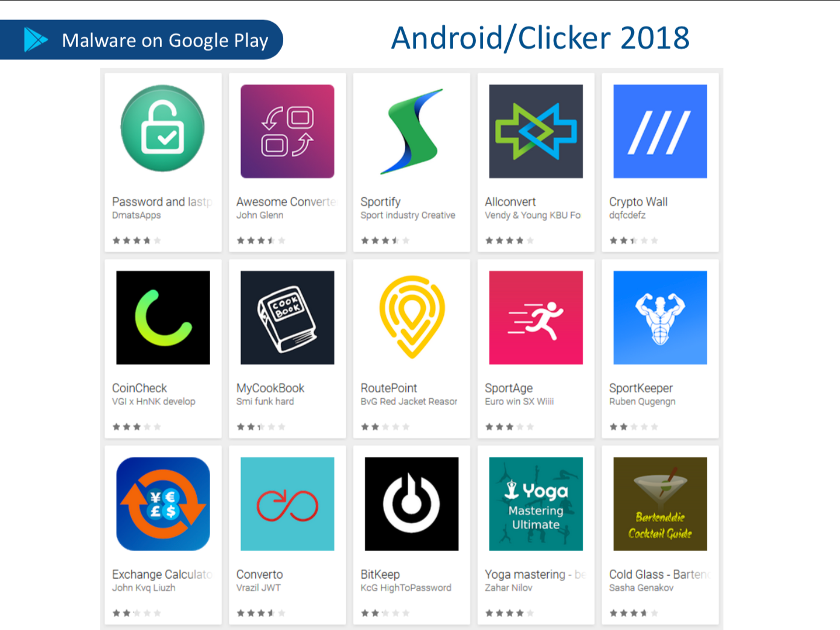Click the star rating under BitKeep
The width and height of the screenshot is (840, 630).
[385, 613]
